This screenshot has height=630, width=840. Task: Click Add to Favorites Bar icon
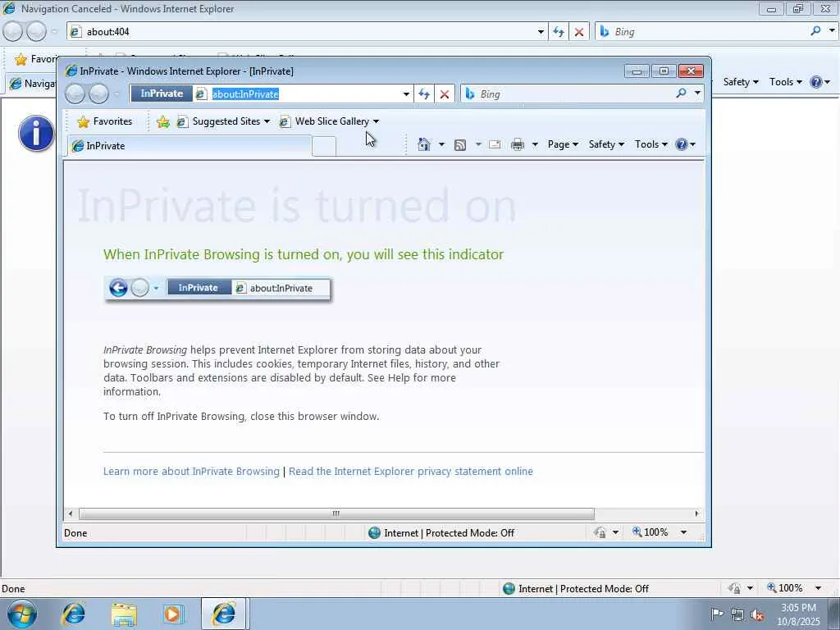point(163,122)
